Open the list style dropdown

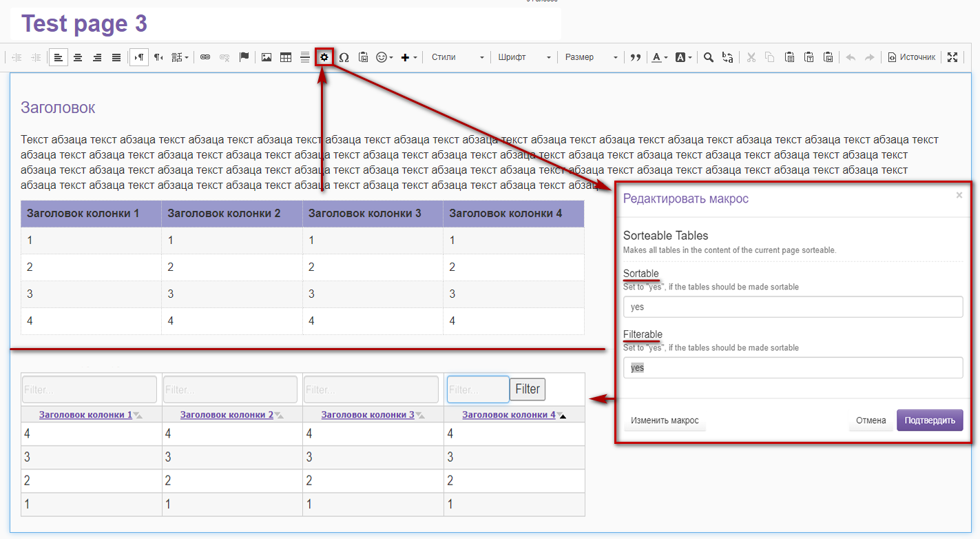tap(180, 57)
